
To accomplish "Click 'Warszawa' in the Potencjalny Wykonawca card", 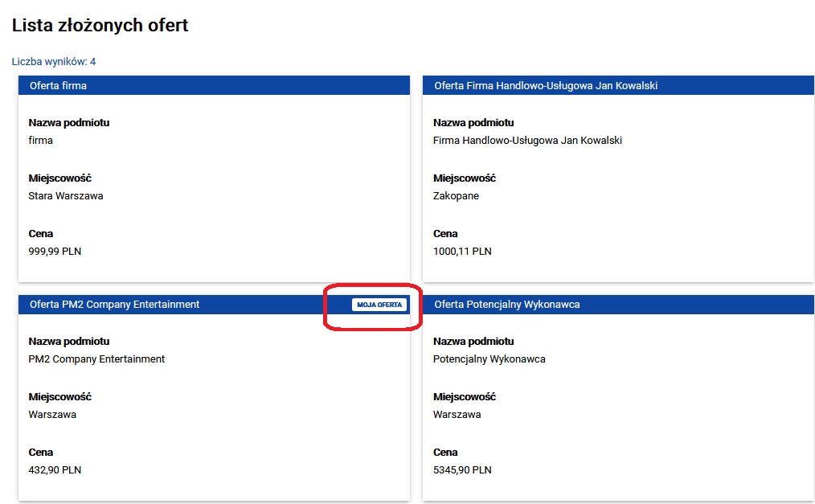I will click(x=457, y=415).
